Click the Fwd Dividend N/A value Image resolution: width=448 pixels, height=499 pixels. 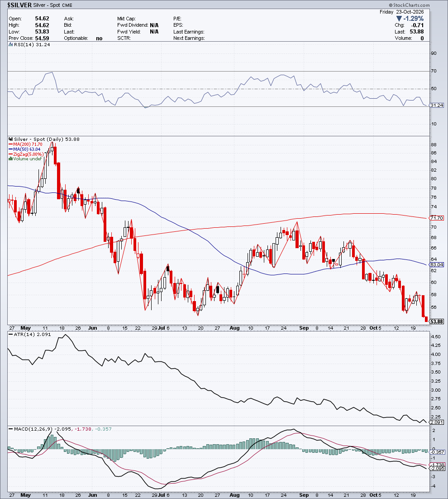tap(154, 25)
